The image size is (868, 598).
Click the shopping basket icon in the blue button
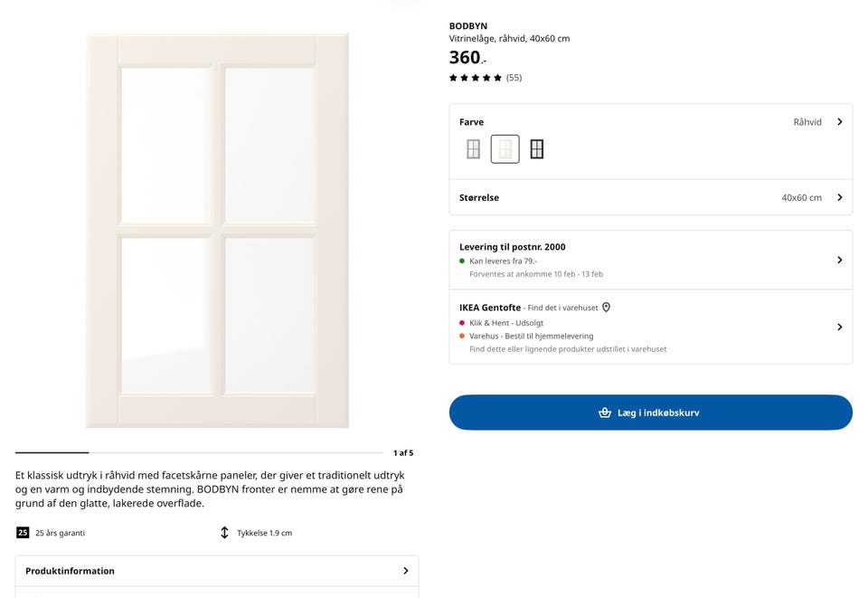604,412
